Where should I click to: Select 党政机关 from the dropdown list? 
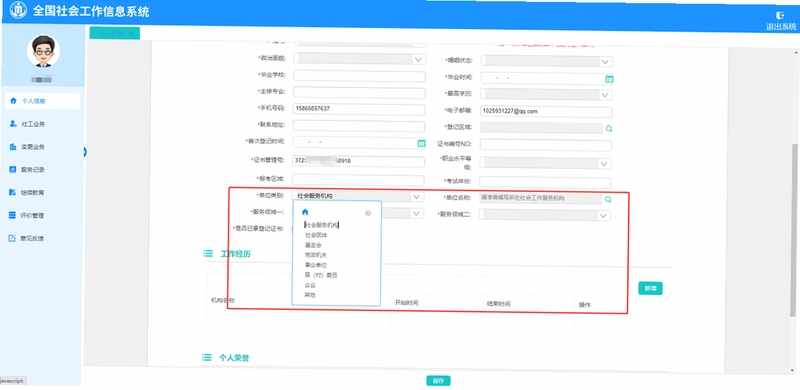click(x=316, y=255)
